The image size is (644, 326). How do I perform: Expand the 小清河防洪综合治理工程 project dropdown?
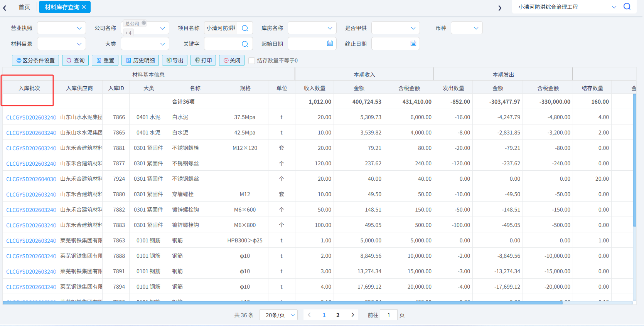tap(614, 7)
